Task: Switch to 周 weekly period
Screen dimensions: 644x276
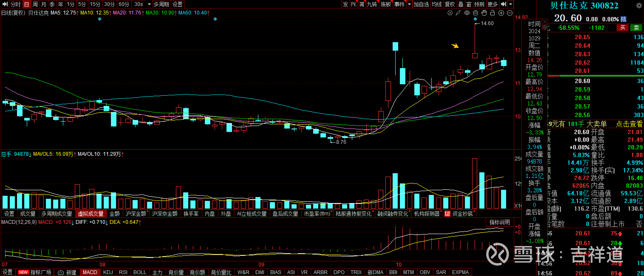Action: click(x=35, y=4)
